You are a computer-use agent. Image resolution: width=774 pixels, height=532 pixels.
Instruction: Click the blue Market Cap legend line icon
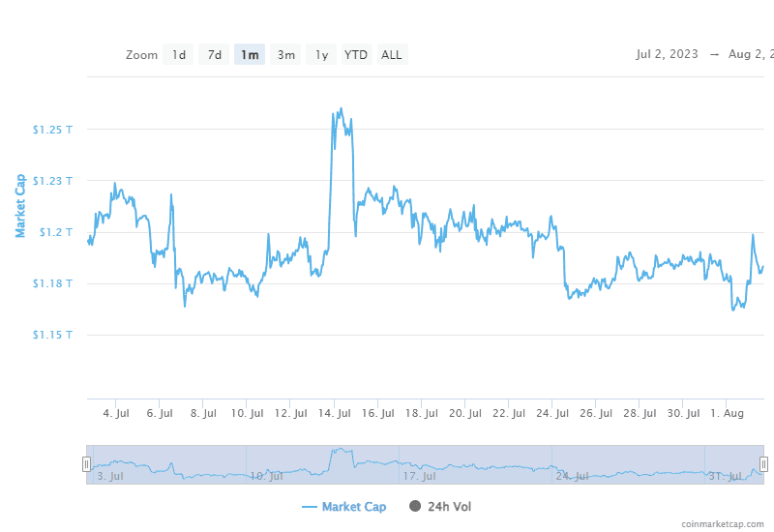click(x=310, y=507)
